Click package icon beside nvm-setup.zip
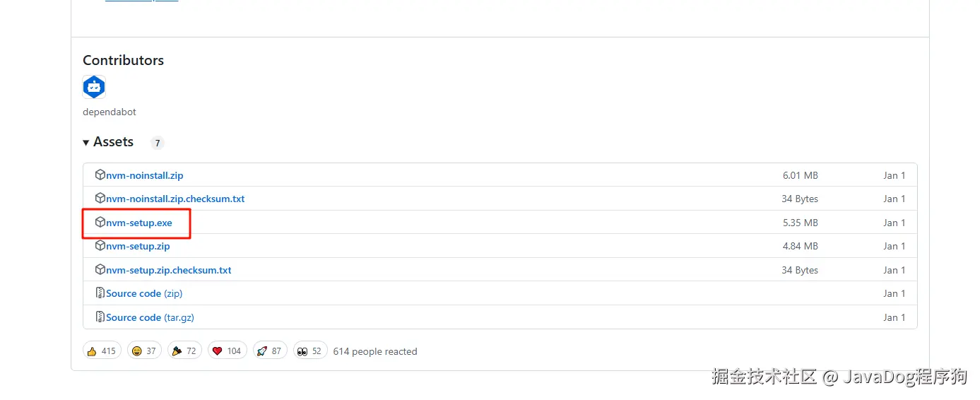Screen dimensions: 980x400 tap(100, 246)
